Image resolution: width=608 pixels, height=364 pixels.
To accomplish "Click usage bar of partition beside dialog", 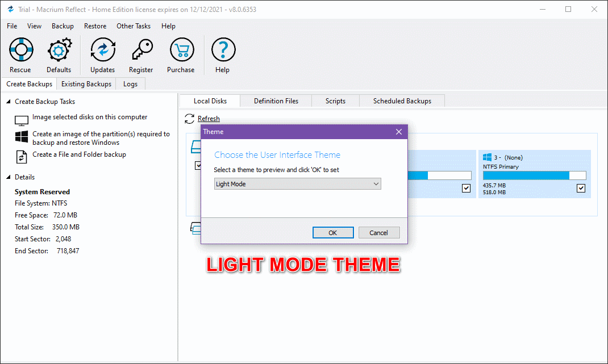I will [439, 175].
